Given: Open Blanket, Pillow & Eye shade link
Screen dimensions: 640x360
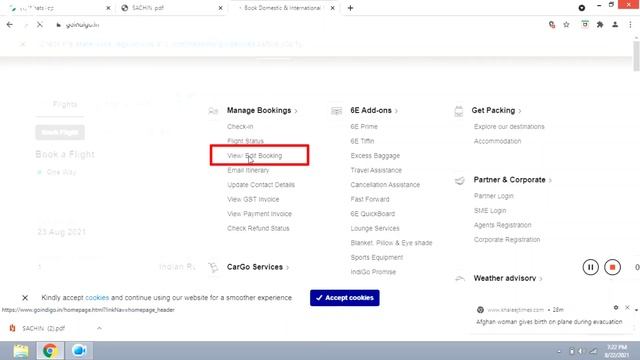Looking at the screenshot, I should pyautogui.click(x=391, y=243).
